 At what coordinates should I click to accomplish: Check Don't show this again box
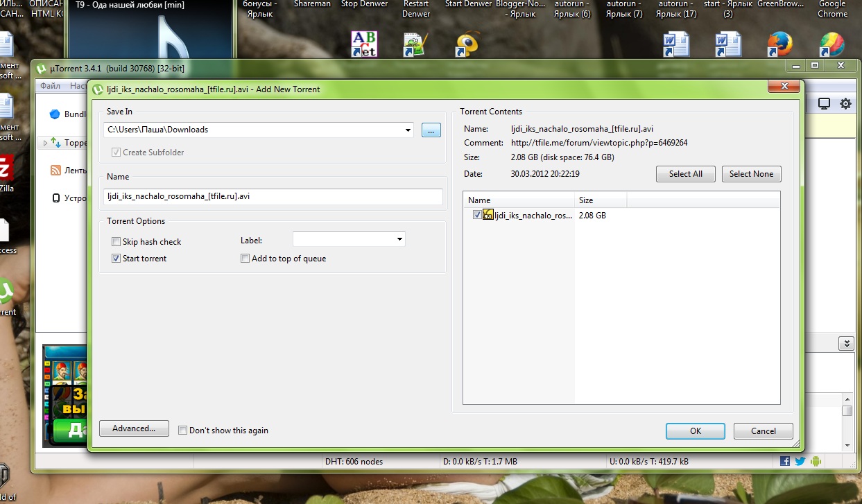click(x=183, y=431)
